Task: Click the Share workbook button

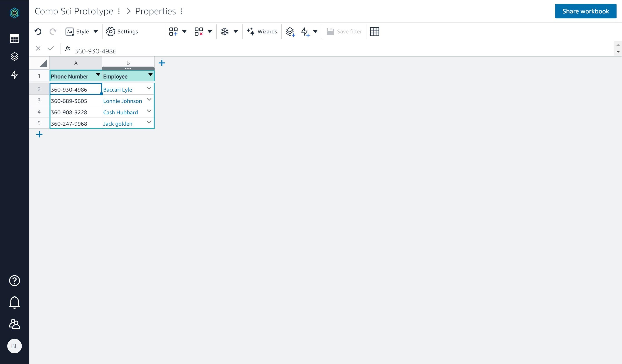Action: tap(586, 11)
